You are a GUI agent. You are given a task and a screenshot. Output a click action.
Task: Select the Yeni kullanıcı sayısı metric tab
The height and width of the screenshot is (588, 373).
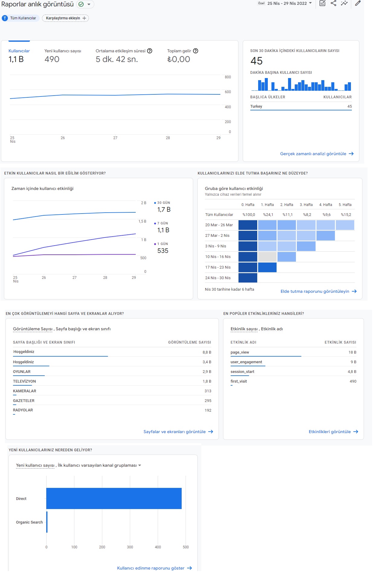point(63,56)
